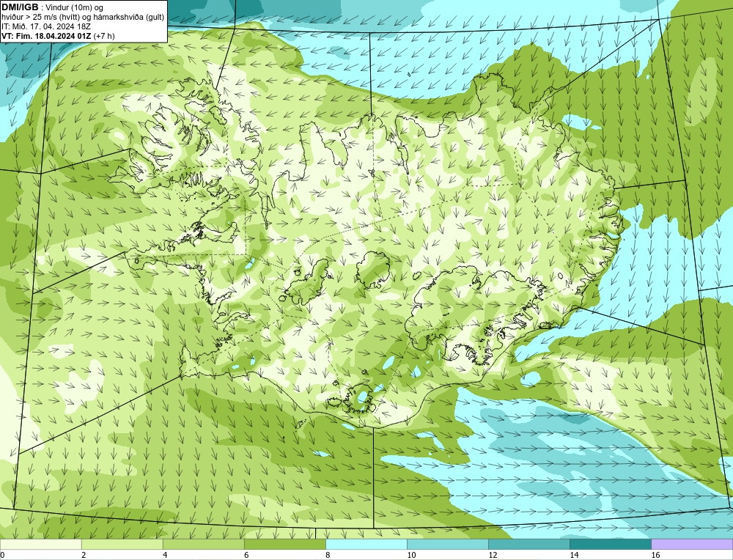Click the legend label '4'

click(x=165, y=555)
